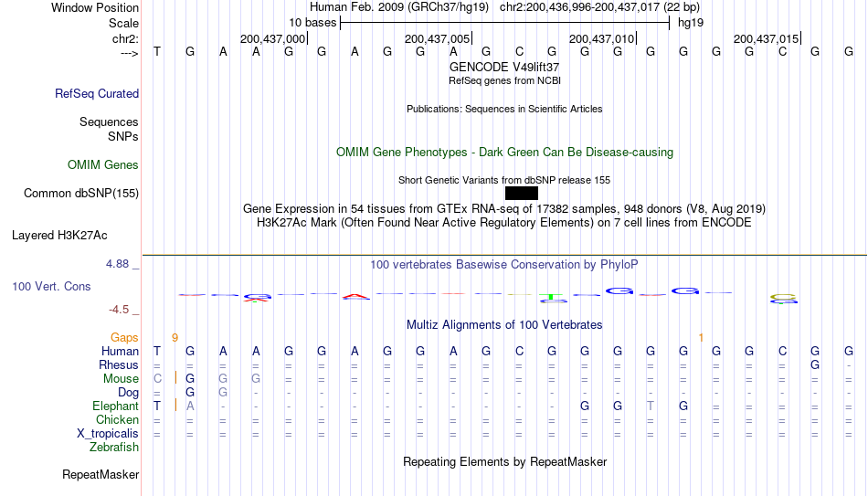Click the 200,437,005 position marker
Viewport: 868px width, 496px height.
[438, 38]
